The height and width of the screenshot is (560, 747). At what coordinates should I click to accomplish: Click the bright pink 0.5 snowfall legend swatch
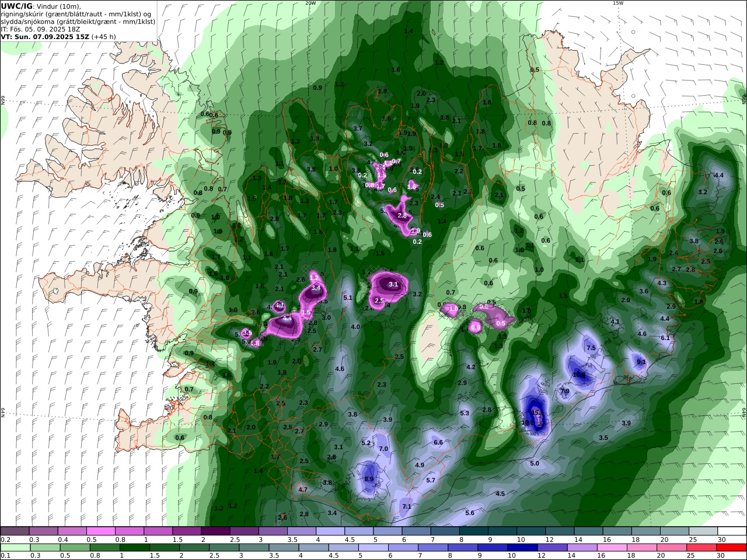point(100,531)
